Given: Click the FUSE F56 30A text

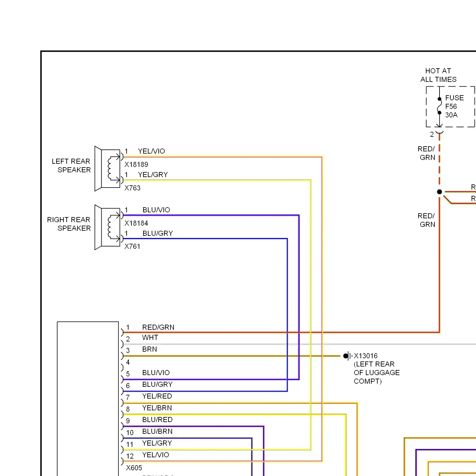Looking at the screenshot, I should pyautogui.click(x=454, y=106).
